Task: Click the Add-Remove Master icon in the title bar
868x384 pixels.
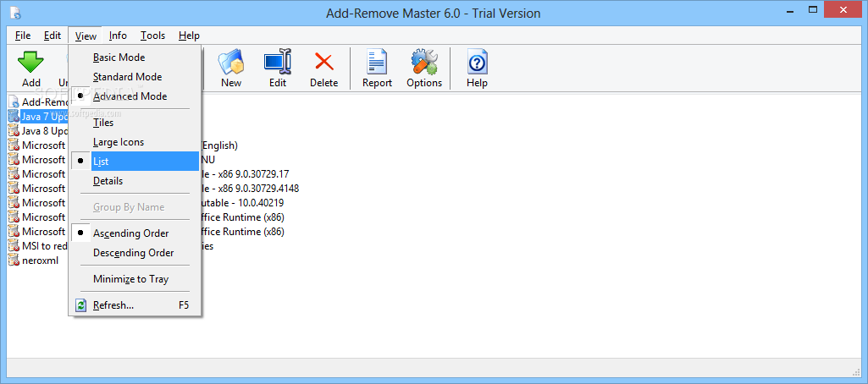Action: coord(15,14)
